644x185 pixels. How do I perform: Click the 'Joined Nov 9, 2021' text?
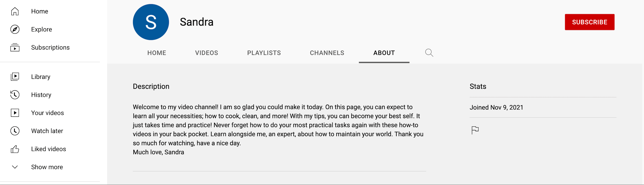click(x=496, y=107)
